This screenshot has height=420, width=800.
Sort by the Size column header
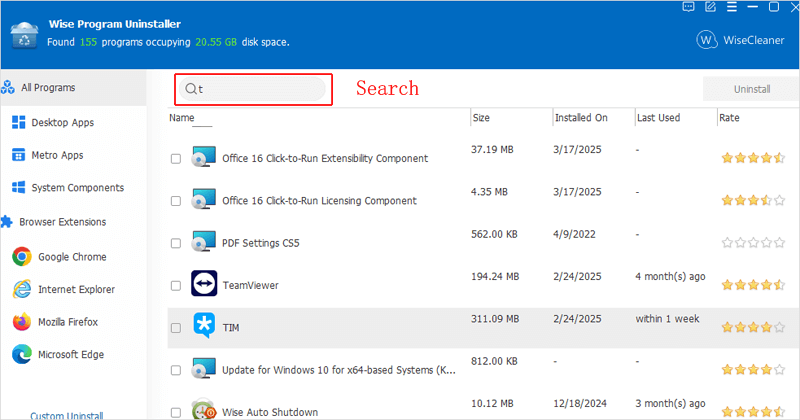(x=481, y=118)
